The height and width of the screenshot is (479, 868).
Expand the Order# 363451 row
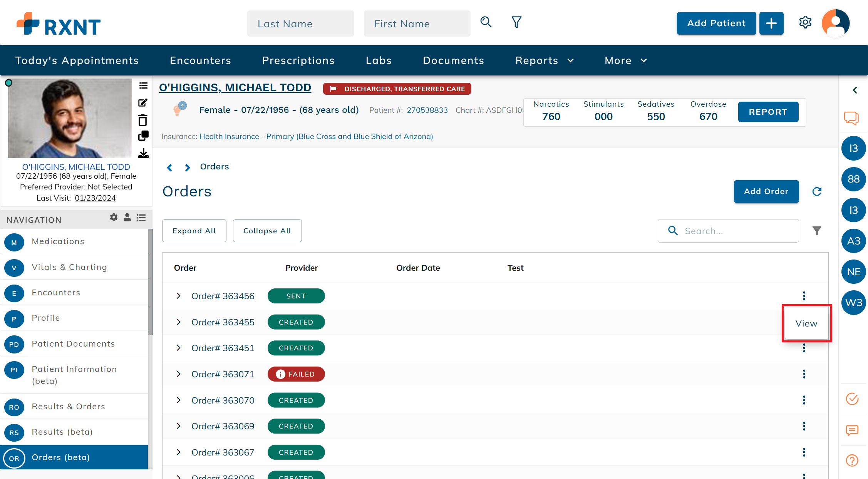click(178, 348)
